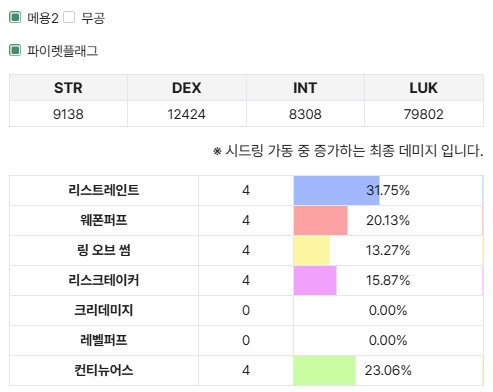Click the STR value 9138
493x392 pixels.
[68, 114]
